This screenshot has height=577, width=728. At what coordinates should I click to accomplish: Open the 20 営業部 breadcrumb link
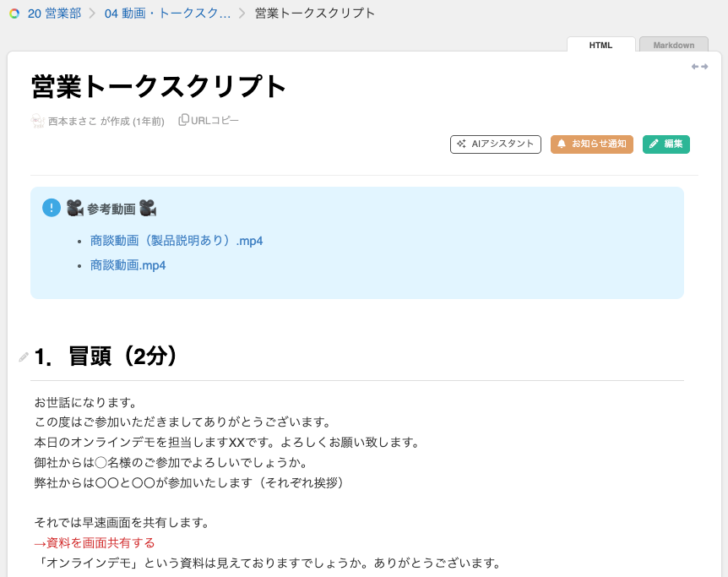54,14
